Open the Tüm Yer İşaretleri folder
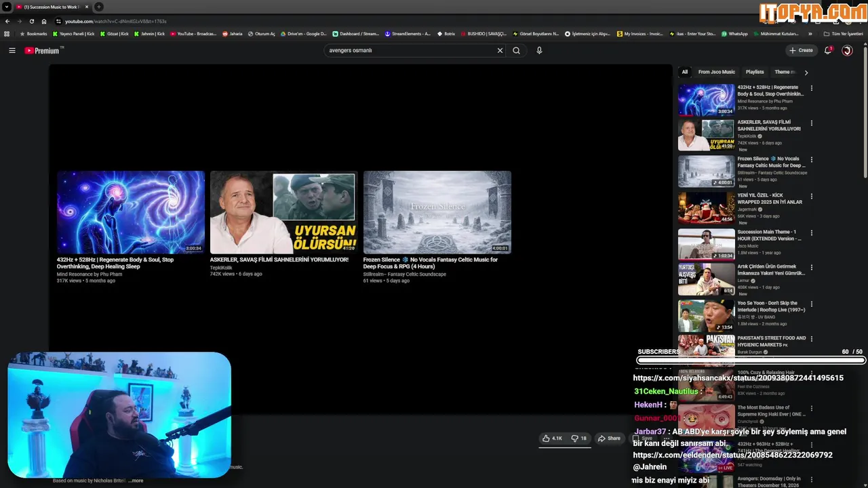Image resolution: width=868 pixels, height=488 pixels. pyautogui.click(x=844, y=34)
